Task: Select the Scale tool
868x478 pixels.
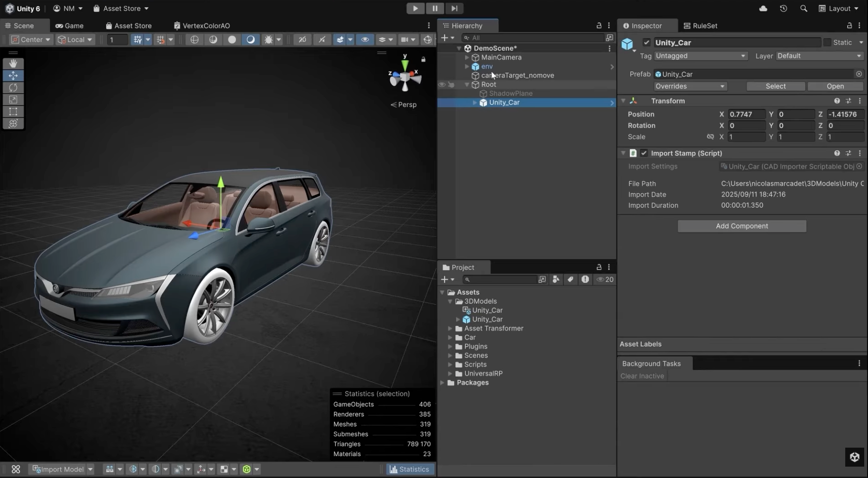Action: 13,100
